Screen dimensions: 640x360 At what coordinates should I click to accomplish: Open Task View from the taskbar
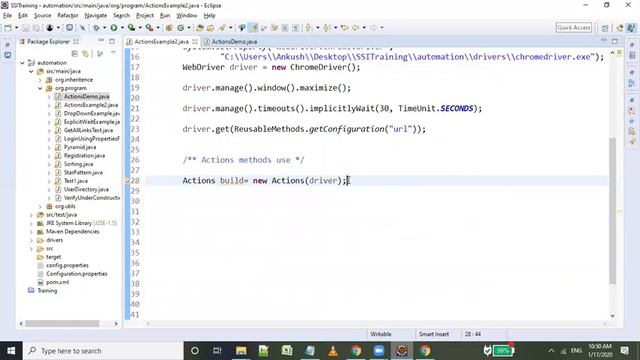(217, 351)
